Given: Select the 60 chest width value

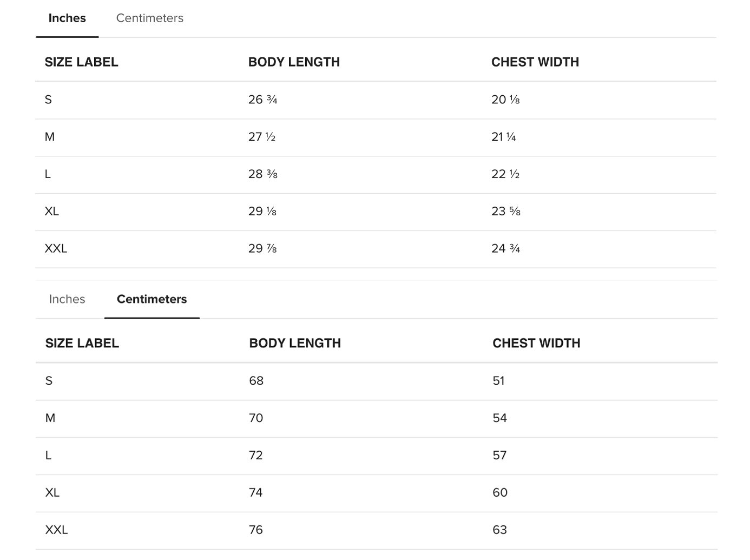Looking at the screenshot, I should [x=499, y=493].
